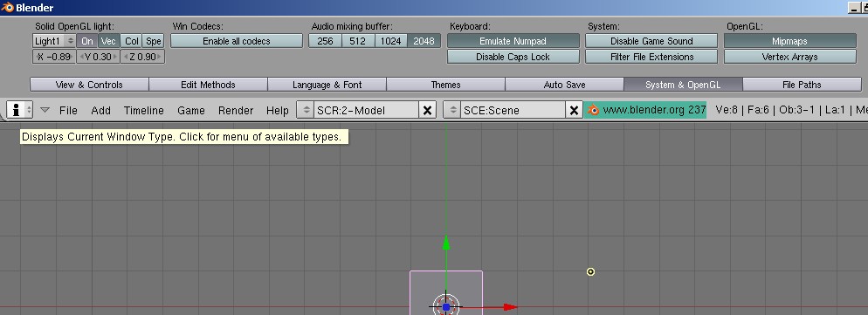This screenshot has width=868, height=315.
Task: Click Enable all codecs button
Action: pyautogui.click(x=237, y=41)
